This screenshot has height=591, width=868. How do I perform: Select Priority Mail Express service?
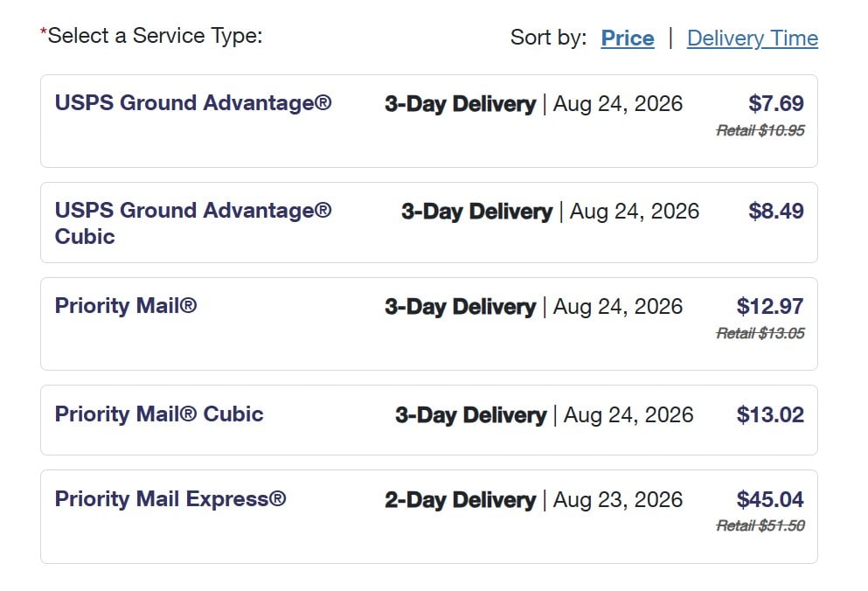click(x=429, y=517)
